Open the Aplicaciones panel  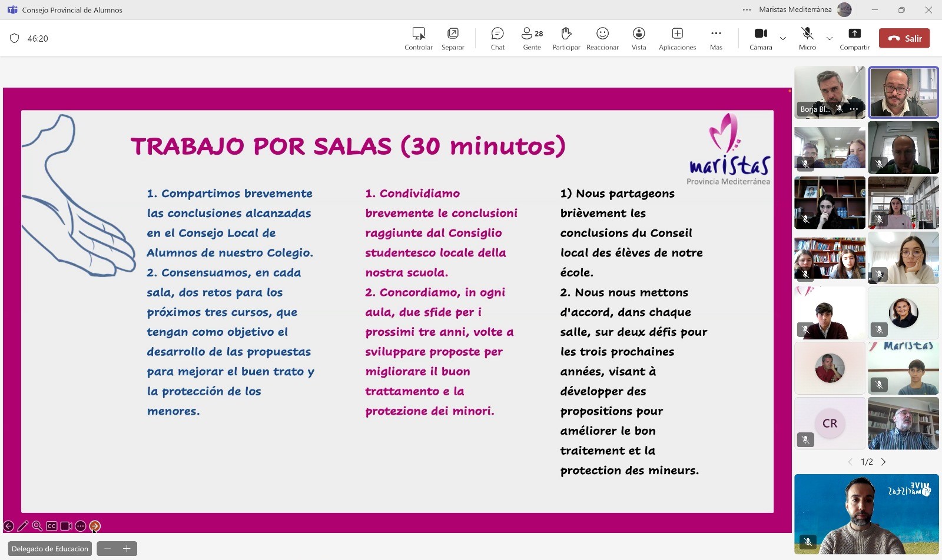(x=677, y=38)
